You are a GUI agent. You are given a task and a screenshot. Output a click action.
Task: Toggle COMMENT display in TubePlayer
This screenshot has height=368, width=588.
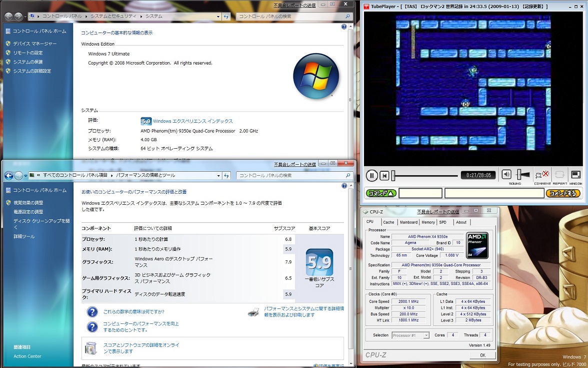[x=542, y=175]
